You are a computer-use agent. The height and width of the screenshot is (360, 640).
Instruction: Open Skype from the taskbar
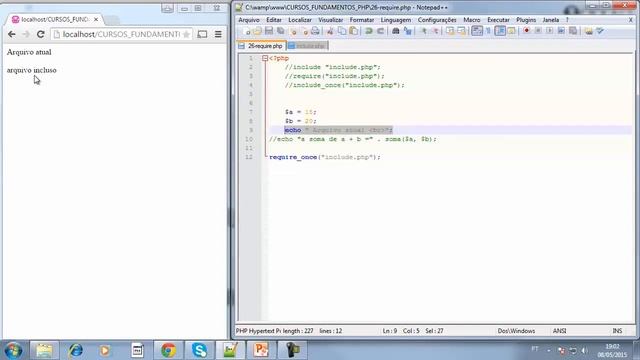coord(199,350)
